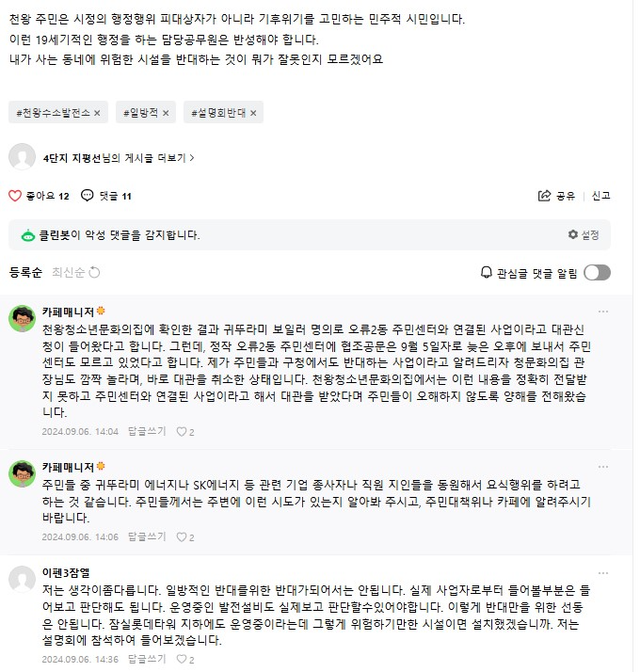The image size is (640, 672).
Task: Open more options for 이펜3잠엘 comment
Action: pos(603,572)
